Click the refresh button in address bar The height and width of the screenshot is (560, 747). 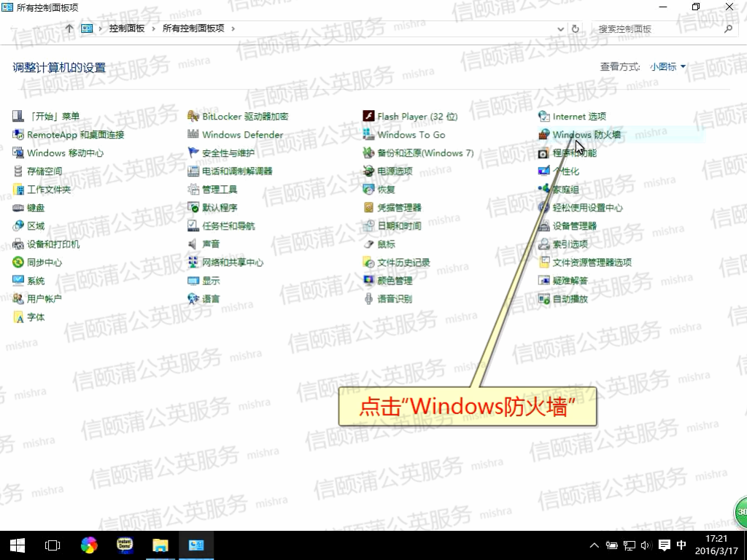point(576,29)
